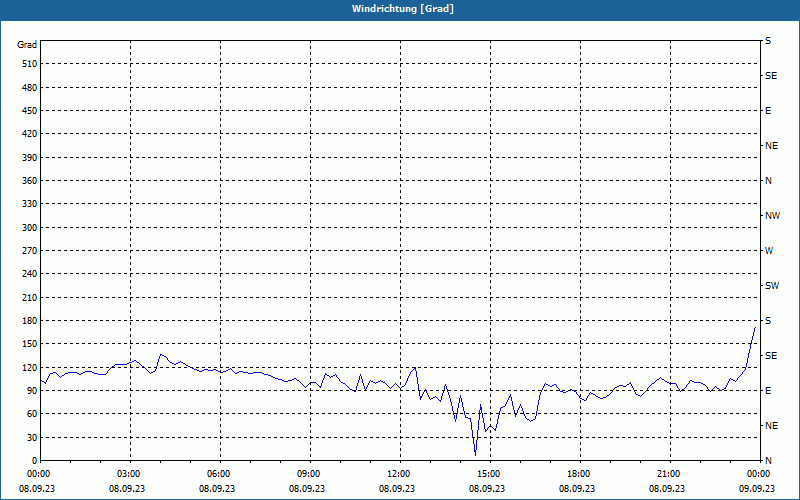Screen dimensions: 800x500
Task: Click the 330 left axis label
Action: click(30, 204)
